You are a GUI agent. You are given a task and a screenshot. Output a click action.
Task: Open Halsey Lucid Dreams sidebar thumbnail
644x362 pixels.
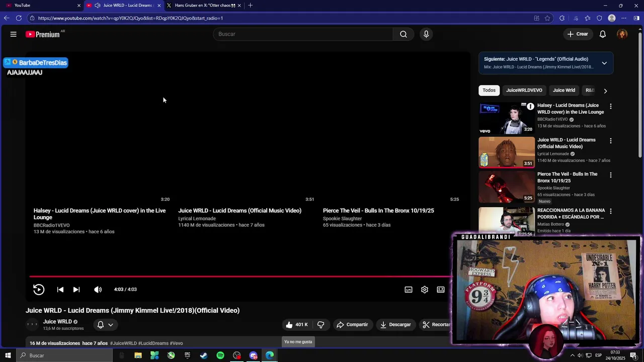coord(507,118)
